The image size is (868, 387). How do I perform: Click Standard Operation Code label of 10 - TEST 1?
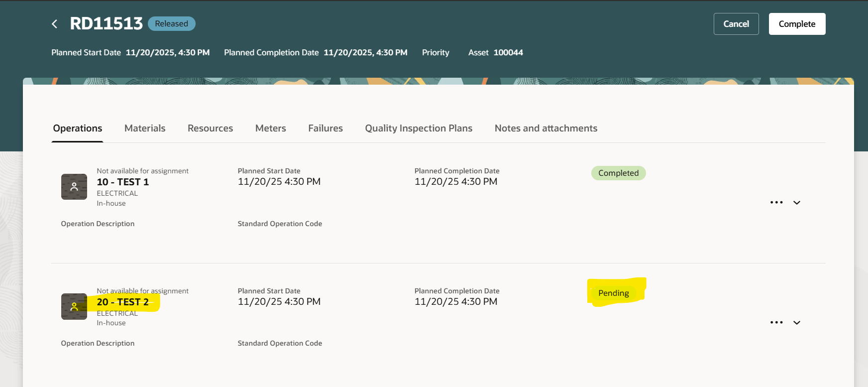[280, 224]
